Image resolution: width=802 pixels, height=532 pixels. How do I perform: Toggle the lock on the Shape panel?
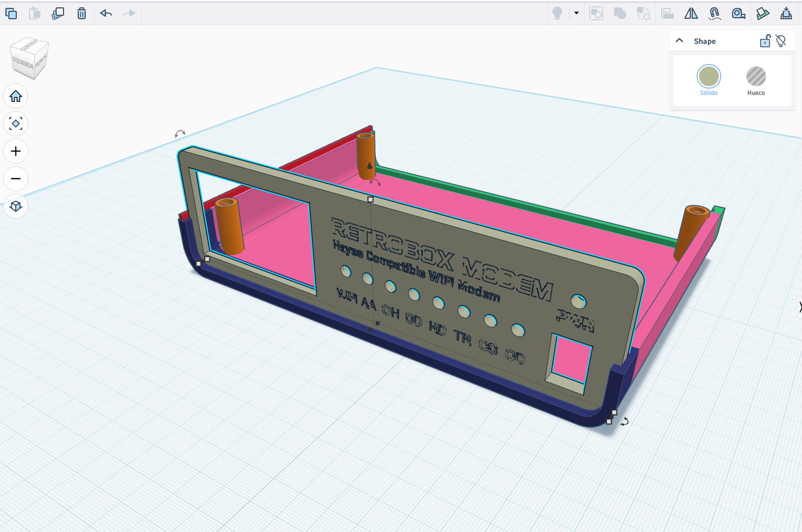point(765,41)
